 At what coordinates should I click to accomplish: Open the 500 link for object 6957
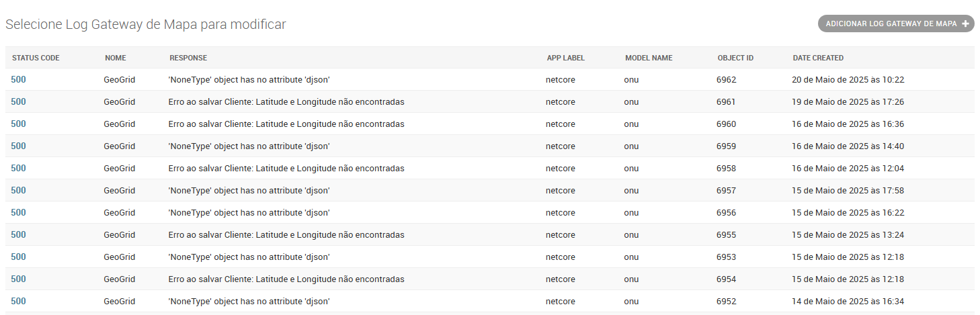click(18, 190)
